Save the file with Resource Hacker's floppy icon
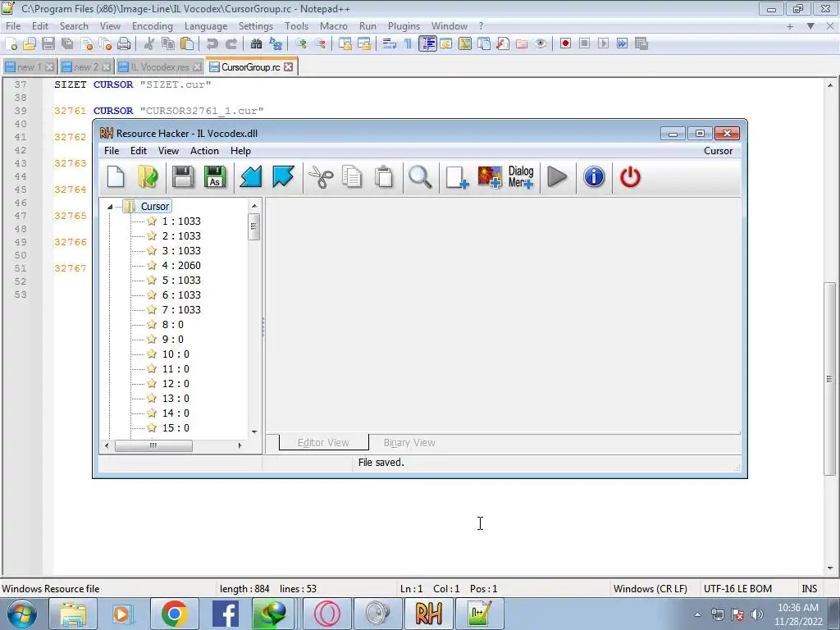The width and height of the screenshot is (840, 630). [183, 177]
